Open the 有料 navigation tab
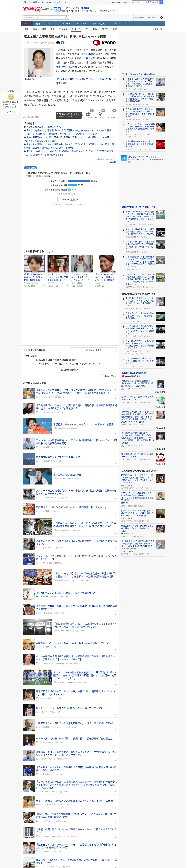 coord(129,24)
